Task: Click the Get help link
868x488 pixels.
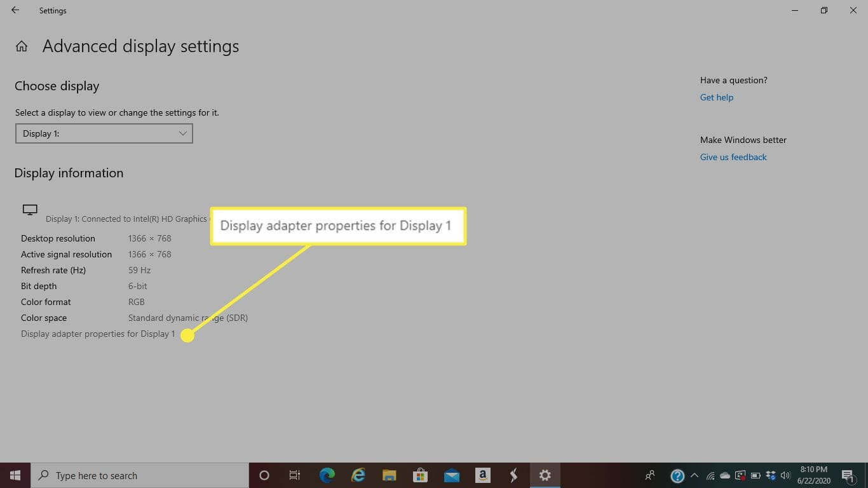Action: pos(716,97)
